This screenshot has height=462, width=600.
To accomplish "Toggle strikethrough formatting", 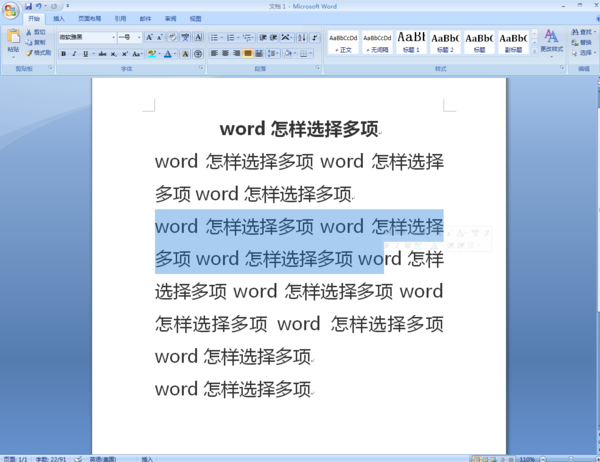I will (102, 54).
